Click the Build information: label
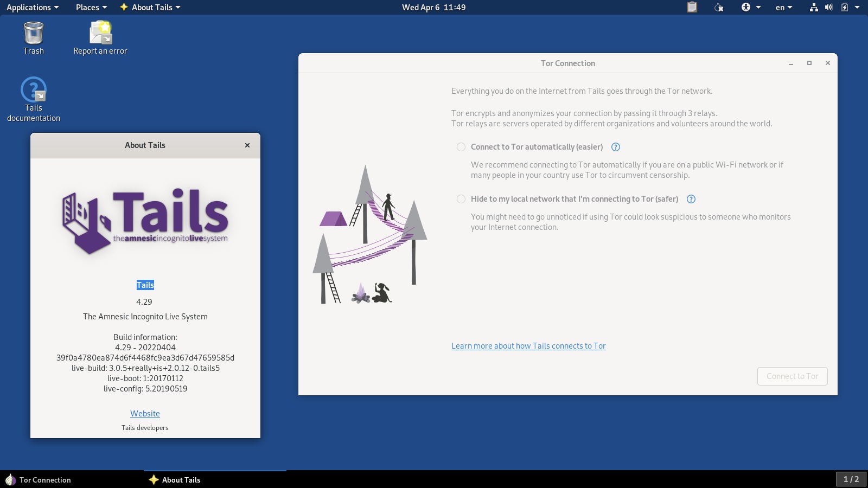This screenshot has height=488, width=868. 145,337
